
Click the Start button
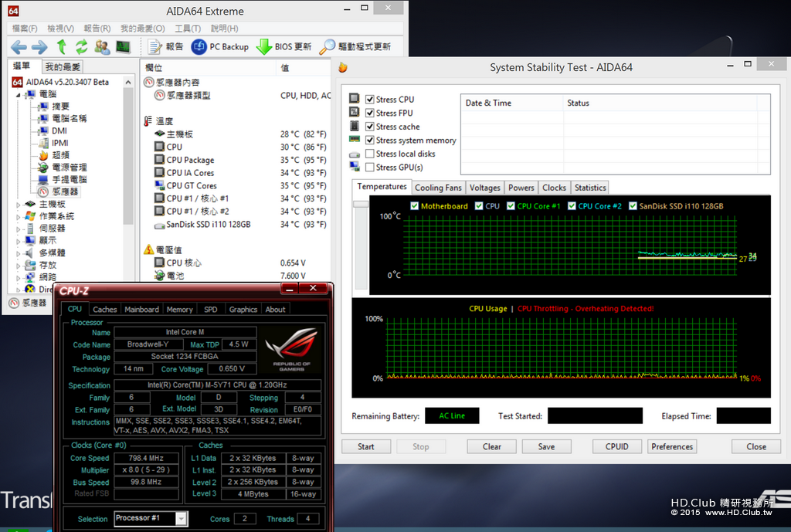(365, 447)
